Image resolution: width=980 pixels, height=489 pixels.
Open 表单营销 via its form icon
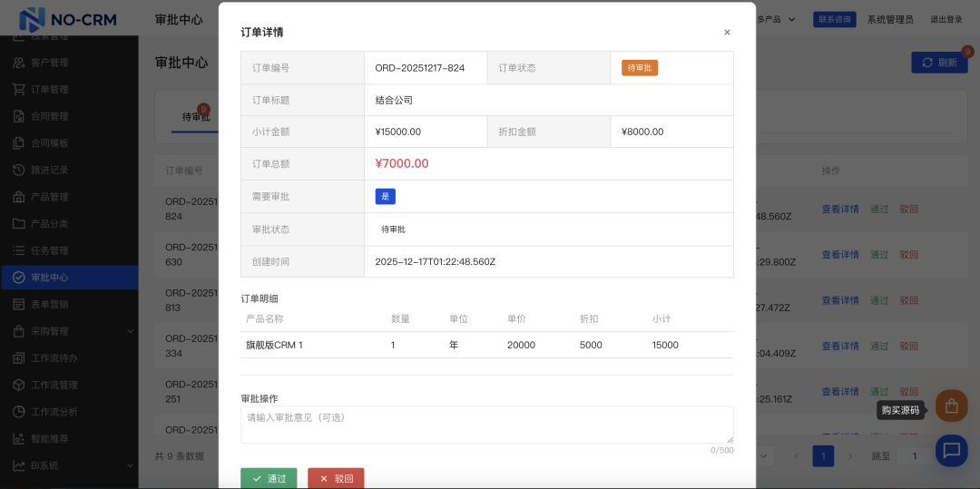click(19, 304)
